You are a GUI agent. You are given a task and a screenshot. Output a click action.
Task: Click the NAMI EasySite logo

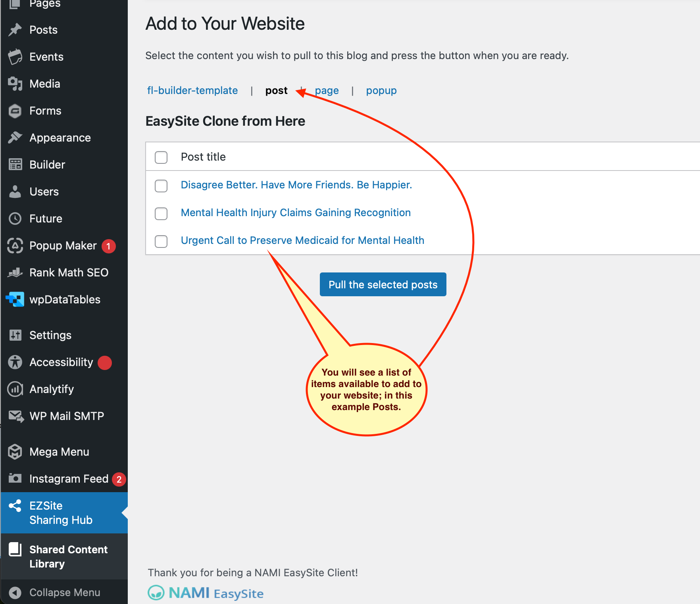pyautogui.click(x=206, y=593)
